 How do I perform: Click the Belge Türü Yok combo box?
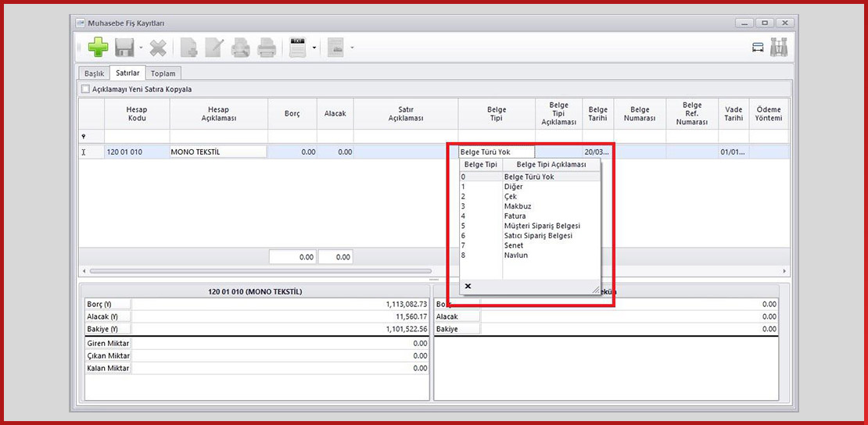[497, 152]
